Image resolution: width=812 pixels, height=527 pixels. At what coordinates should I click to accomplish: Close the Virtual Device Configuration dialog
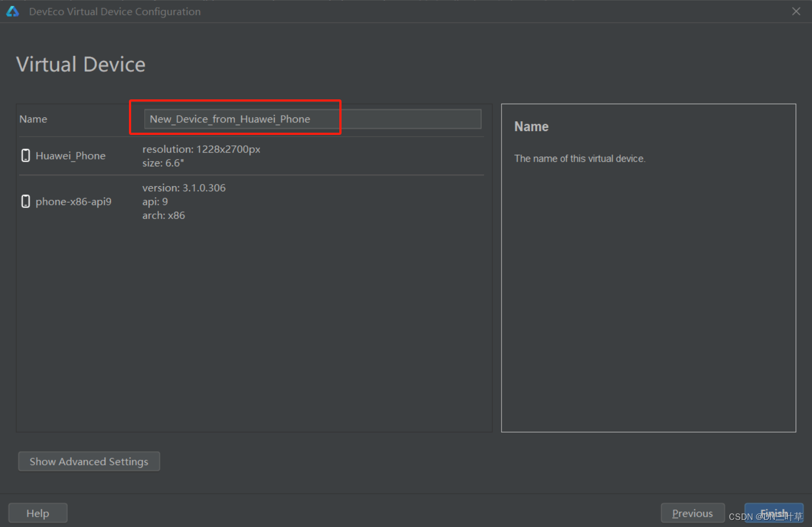796,11
